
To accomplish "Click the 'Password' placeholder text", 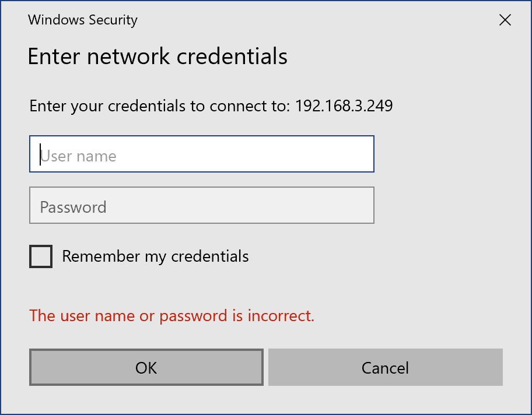I will point(73,207).
